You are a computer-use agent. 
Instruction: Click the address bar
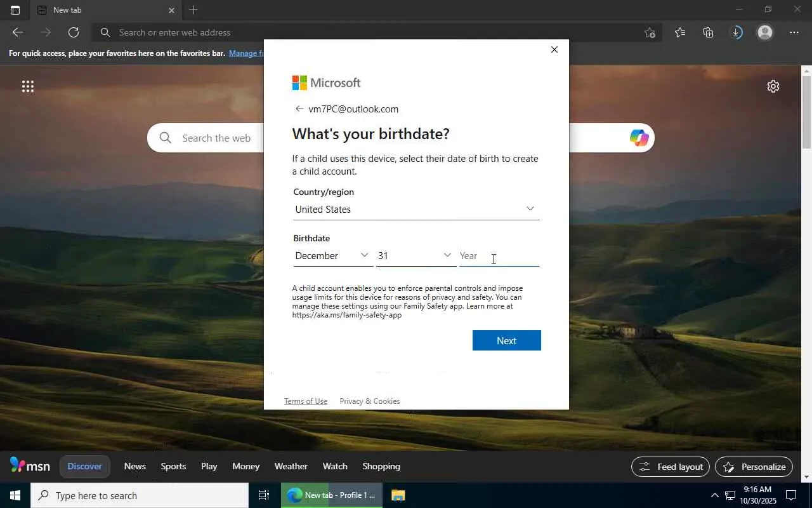(377, 32)
